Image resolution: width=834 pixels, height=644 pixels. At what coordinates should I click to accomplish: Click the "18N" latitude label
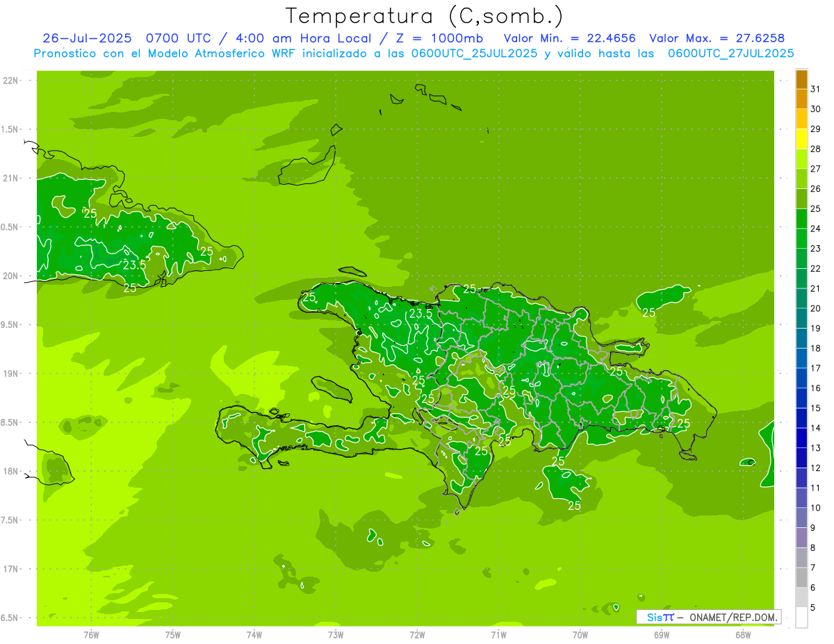click(x=10, y=471)
